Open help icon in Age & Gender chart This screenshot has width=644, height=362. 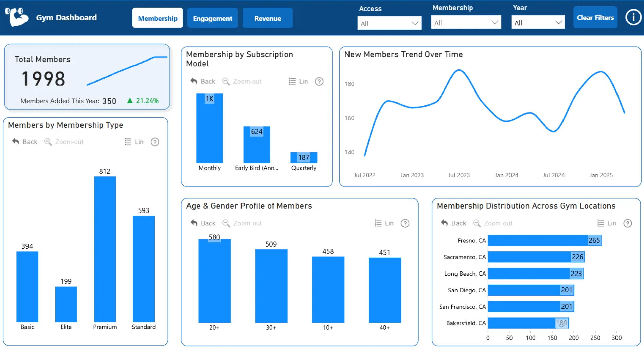[405, 223]
